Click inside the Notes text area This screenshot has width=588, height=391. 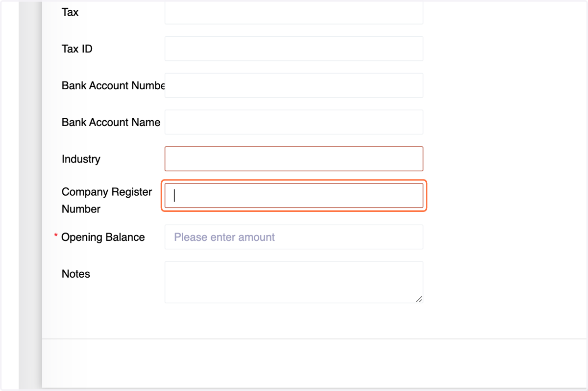tap(294, 282)
